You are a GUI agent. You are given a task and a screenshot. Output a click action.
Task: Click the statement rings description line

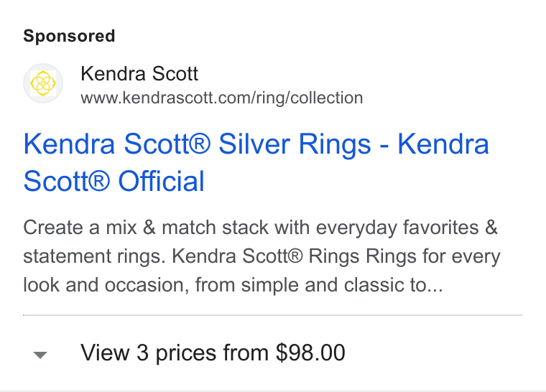[262, 256]
